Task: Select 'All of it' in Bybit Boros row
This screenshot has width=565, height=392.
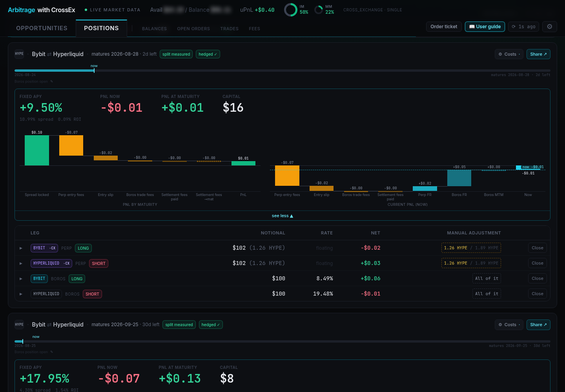Action: pyautogui.click(x=487, y=278)
